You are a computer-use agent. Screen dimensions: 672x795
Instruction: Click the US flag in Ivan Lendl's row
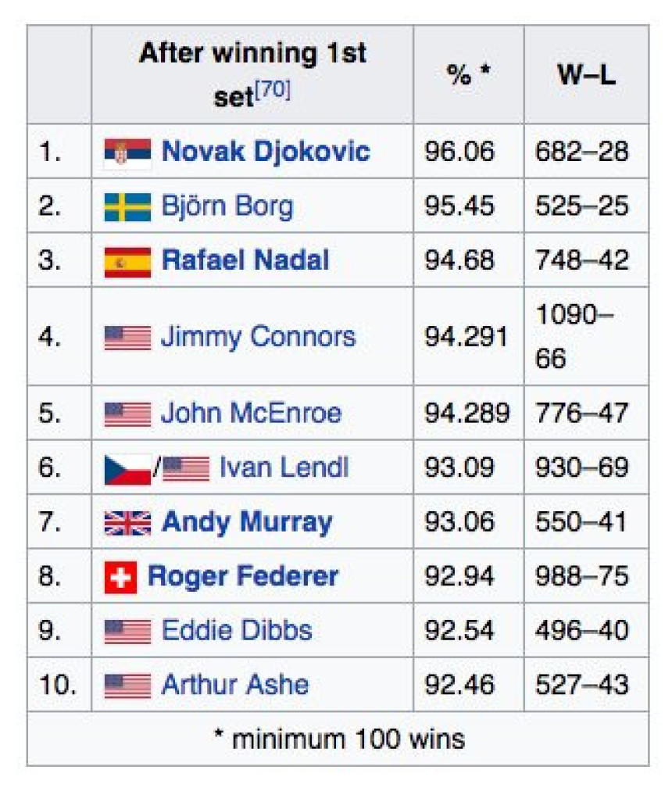(x=185, y=468)
